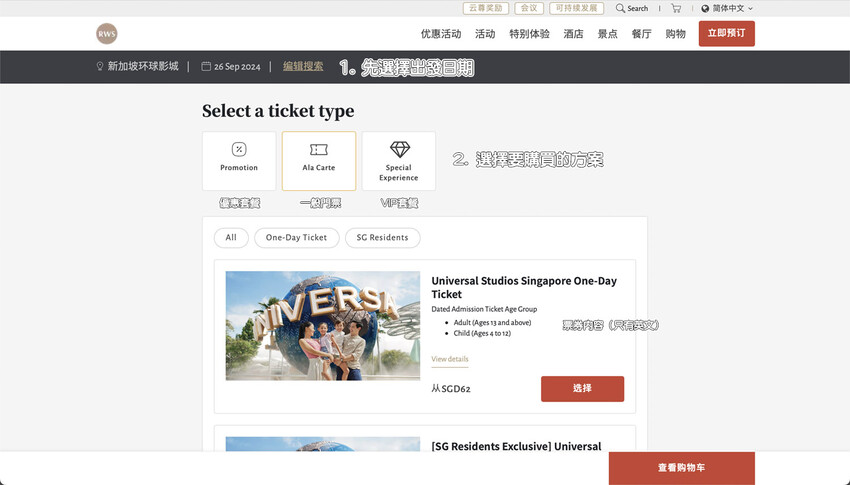Click the 选择 button for One-Day Ticket

point(582,388)
